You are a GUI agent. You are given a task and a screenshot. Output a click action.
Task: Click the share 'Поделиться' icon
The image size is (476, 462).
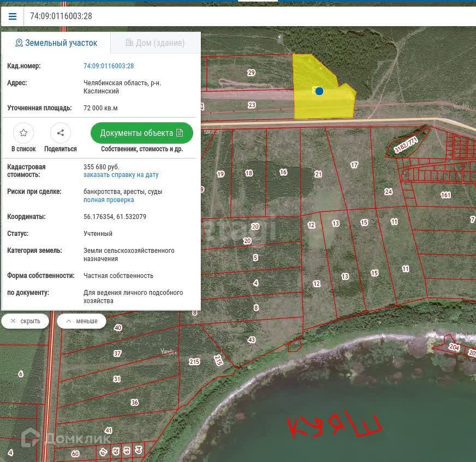point(61,133)
